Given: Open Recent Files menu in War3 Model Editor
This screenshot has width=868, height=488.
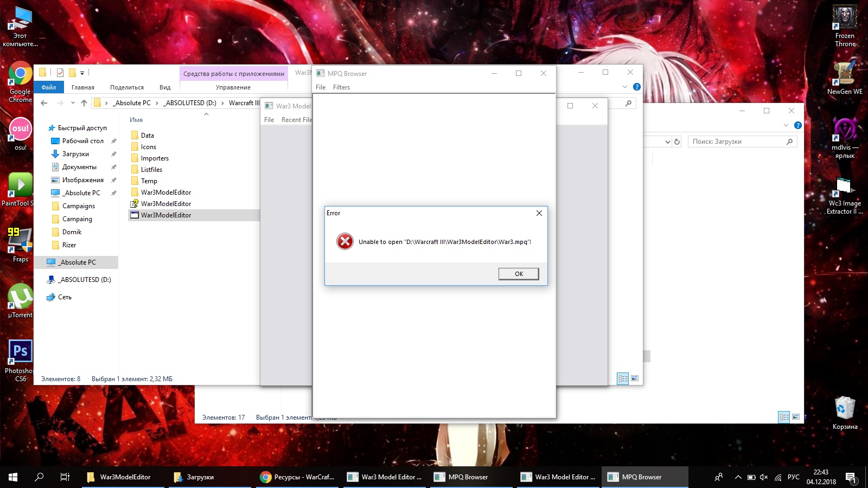Looking at the screenshot, I should 296,120.
